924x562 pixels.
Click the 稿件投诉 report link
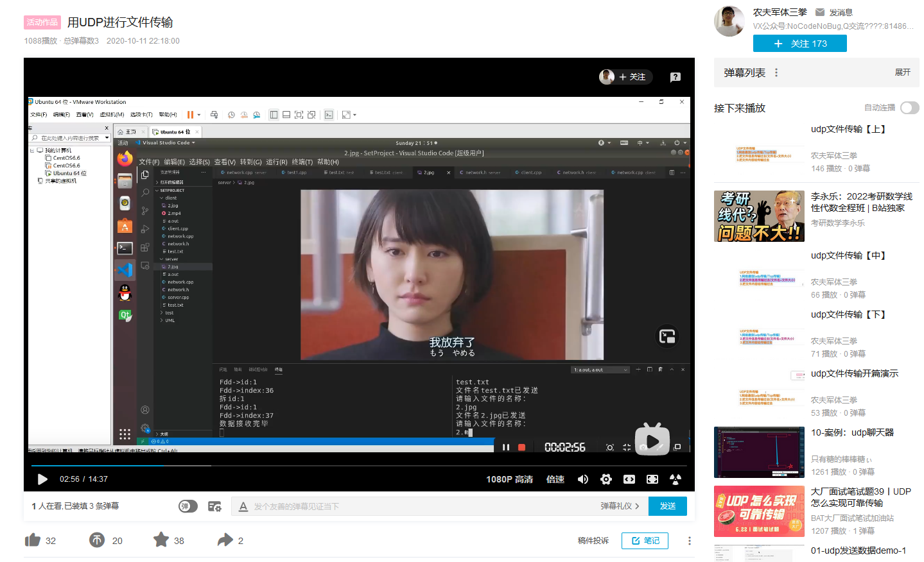593,541
